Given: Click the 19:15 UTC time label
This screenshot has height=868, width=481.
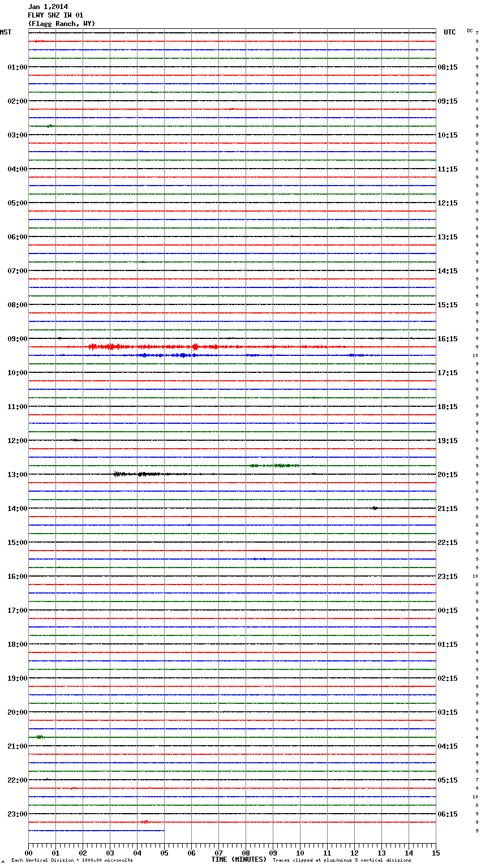Looking at the screenshot, I should click(448, 441).
